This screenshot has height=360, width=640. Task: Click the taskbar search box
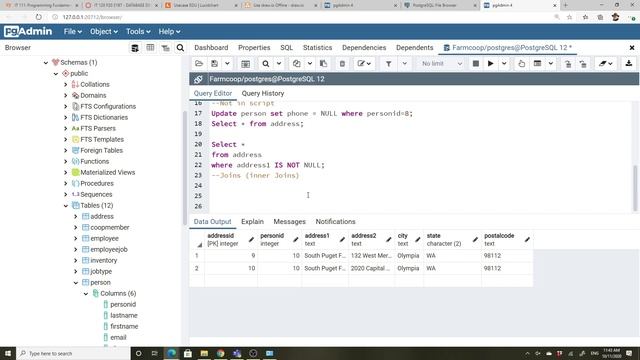pos(73,353)
